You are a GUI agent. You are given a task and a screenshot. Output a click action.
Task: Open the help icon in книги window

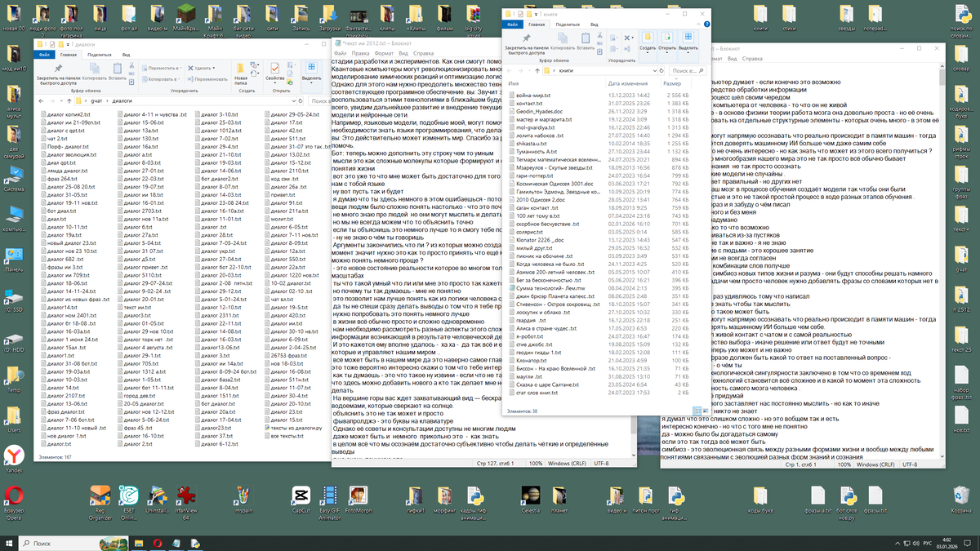coord(706,24)
